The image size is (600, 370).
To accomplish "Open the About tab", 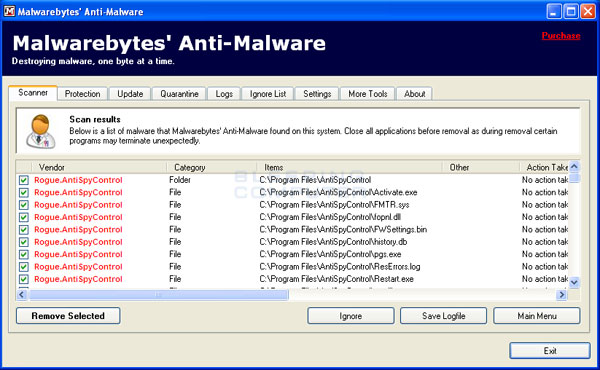I will point(414,94).
